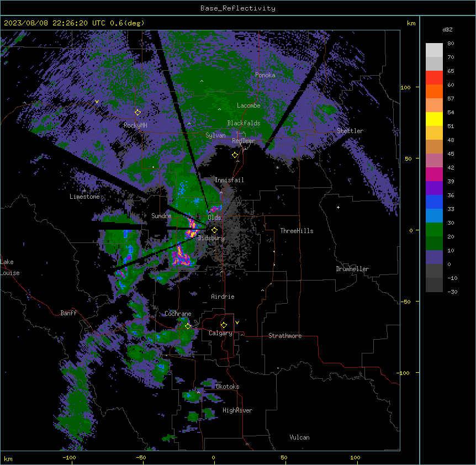The height and width of the screenshot is (465, 476).
Task: Click the Strathmore label
Action: (285, 336)
